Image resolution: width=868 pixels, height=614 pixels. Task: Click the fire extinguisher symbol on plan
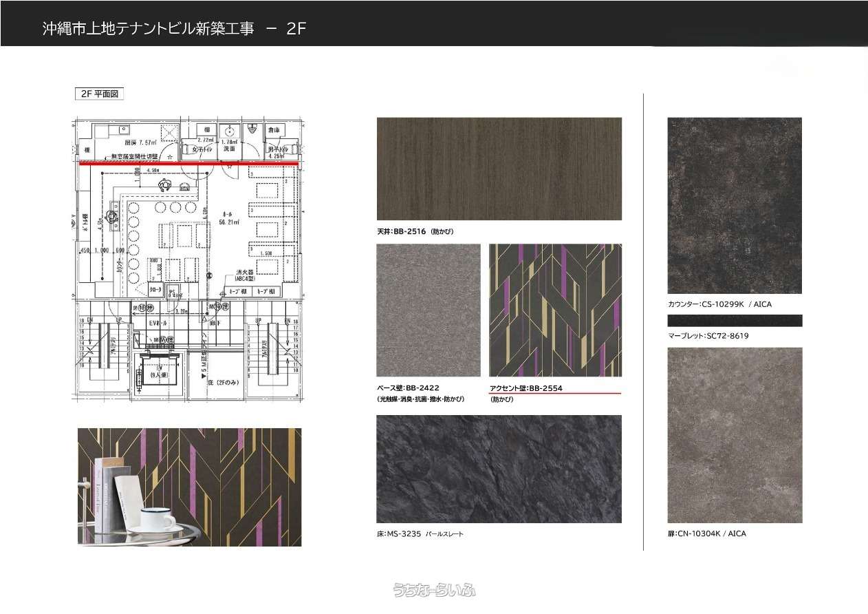222,294
